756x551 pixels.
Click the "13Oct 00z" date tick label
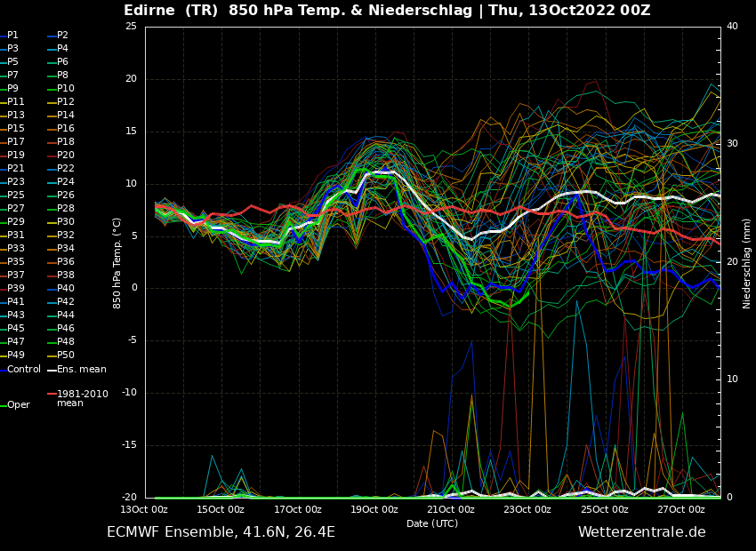click(x=144, y=509)
